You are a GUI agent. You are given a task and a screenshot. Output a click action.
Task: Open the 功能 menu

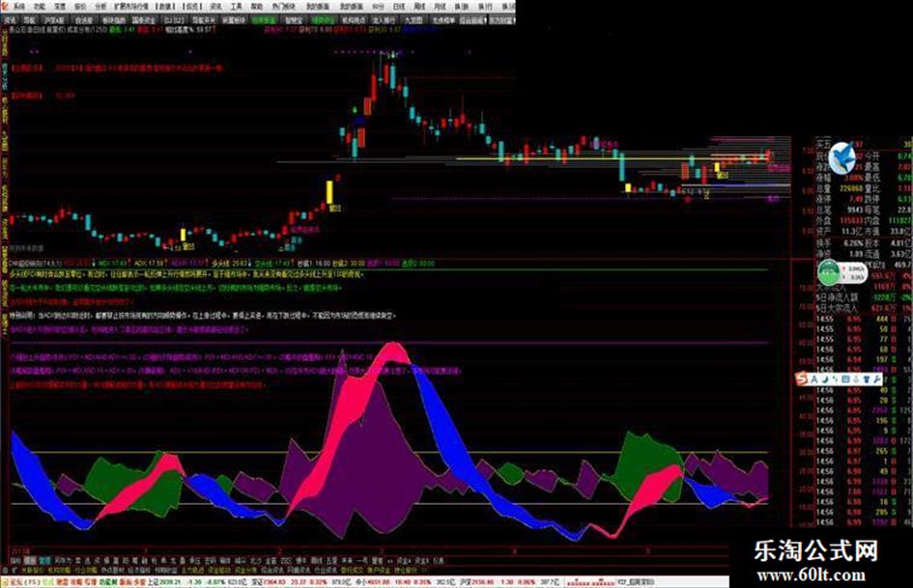click(40, 7)
